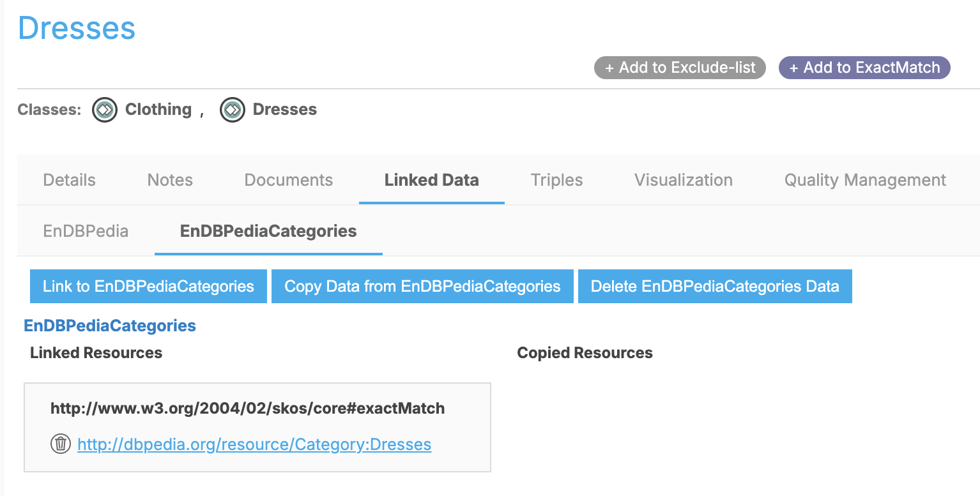Select the EnDBPediaCategories sub-tab

[268, 230]
